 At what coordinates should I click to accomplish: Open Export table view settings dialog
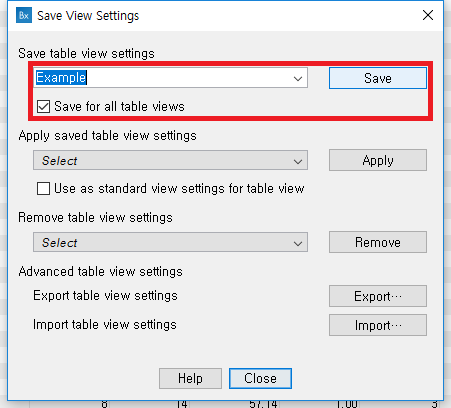[378, 296]
